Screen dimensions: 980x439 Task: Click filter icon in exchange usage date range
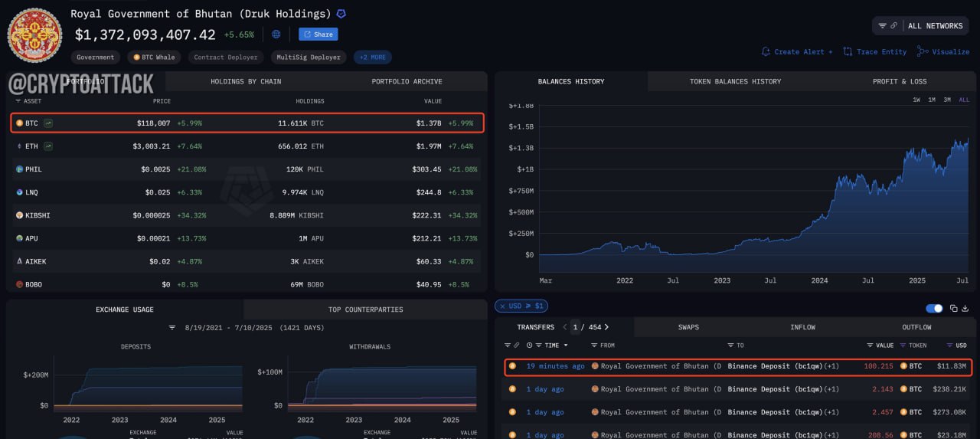172,327
